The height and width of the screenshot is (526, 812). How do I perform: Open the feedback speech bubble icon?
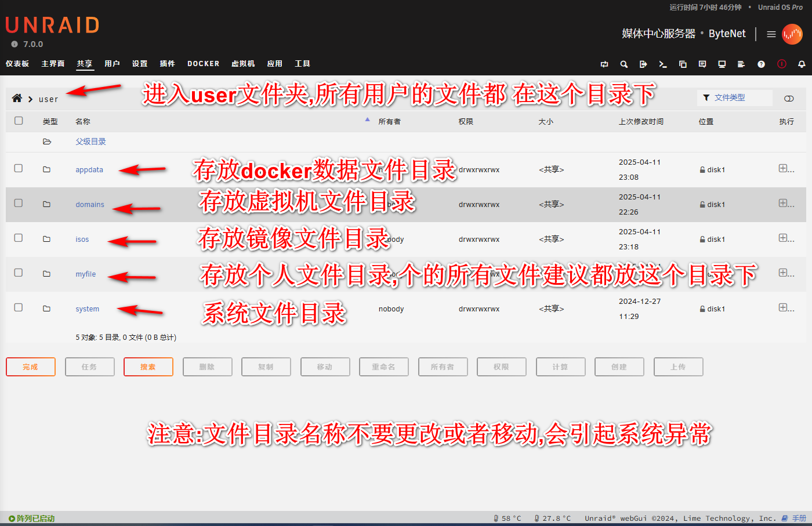coord(702,64)
